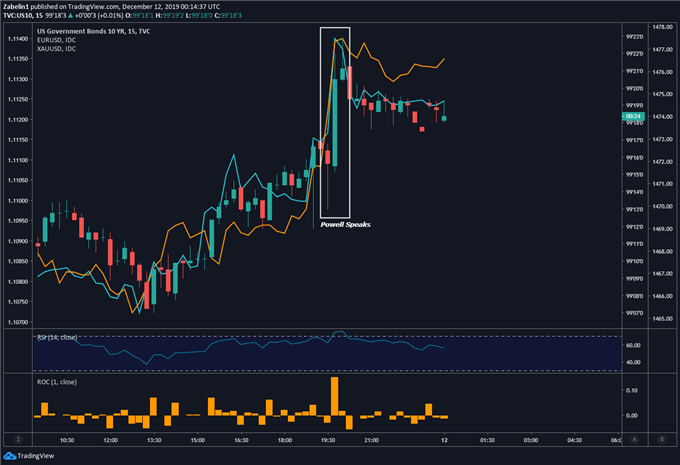Select the EURUSD, IDC legend entry

click(x=56, y=40)
